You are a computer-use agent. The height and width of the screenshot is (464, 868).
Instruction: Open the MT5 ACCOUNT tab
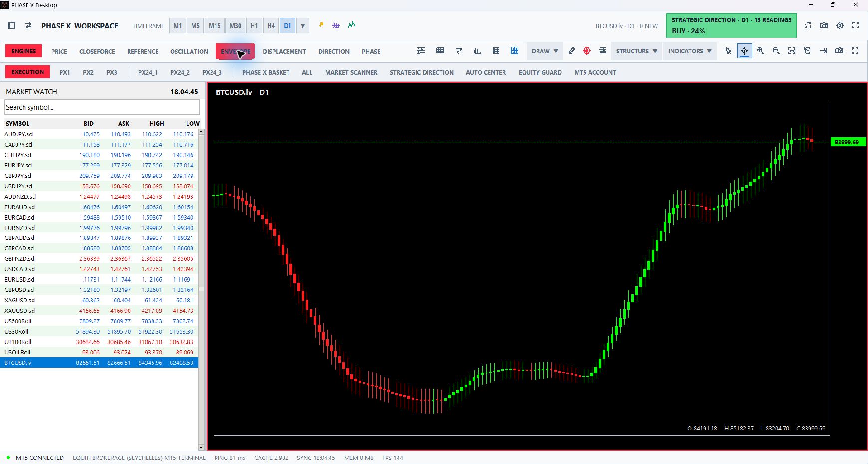(595, 72)
